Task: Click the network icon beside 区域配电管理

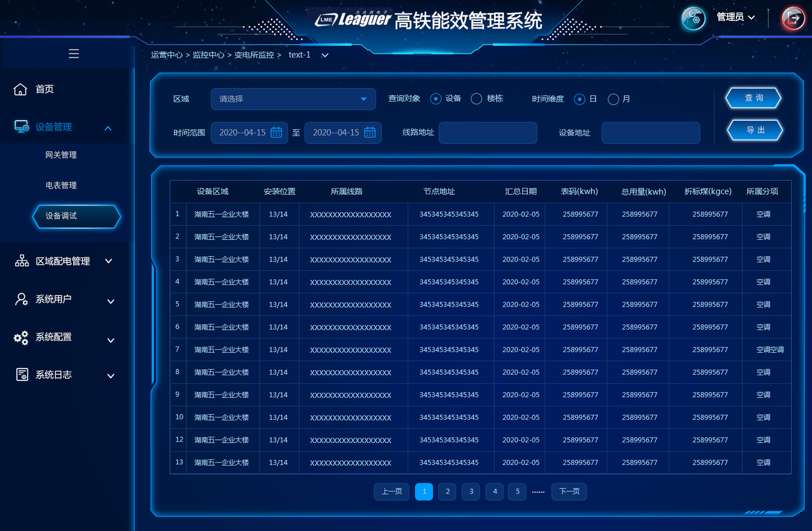Action: (22, 260)
